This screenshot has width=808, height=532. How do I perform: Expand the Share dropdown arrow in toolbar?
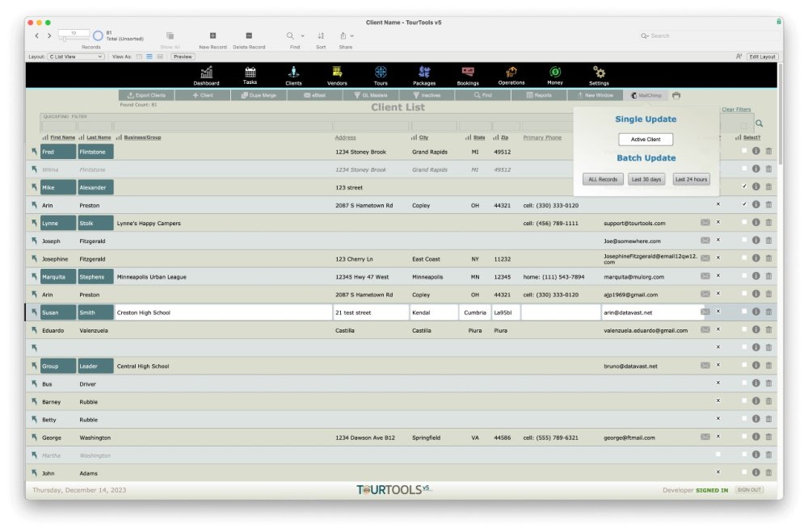352,36
